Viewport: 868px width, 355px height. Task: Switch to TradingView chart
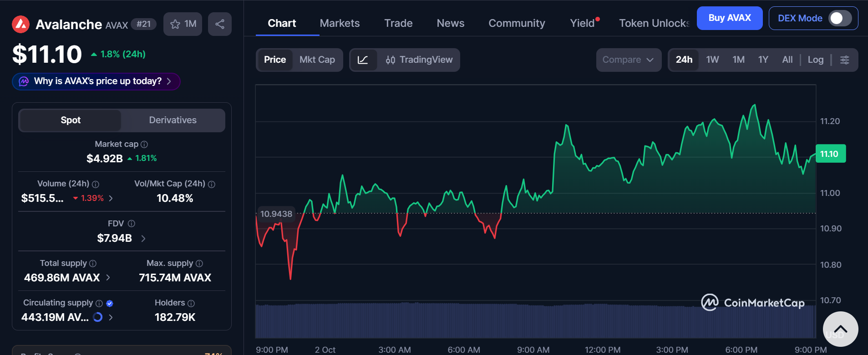[x=419, y=60]
